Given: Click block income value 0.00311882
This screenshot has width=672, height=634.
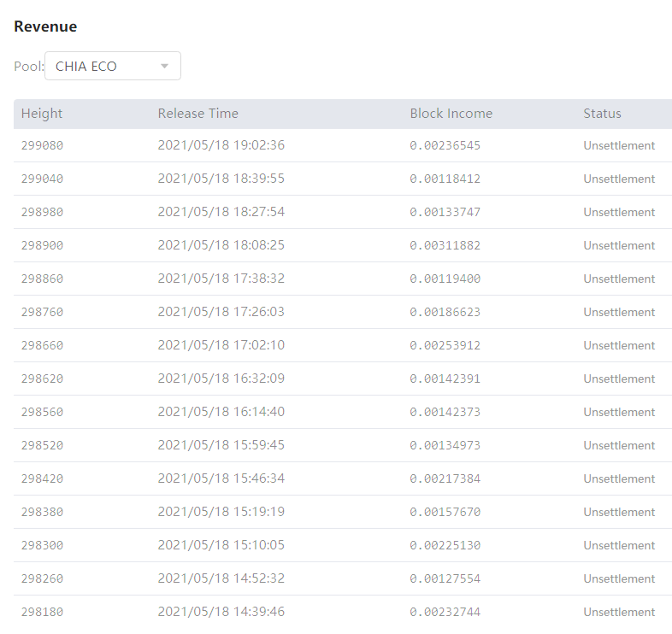Looking at the screenshot, I should pyautogui.click(x=445, y=245).
